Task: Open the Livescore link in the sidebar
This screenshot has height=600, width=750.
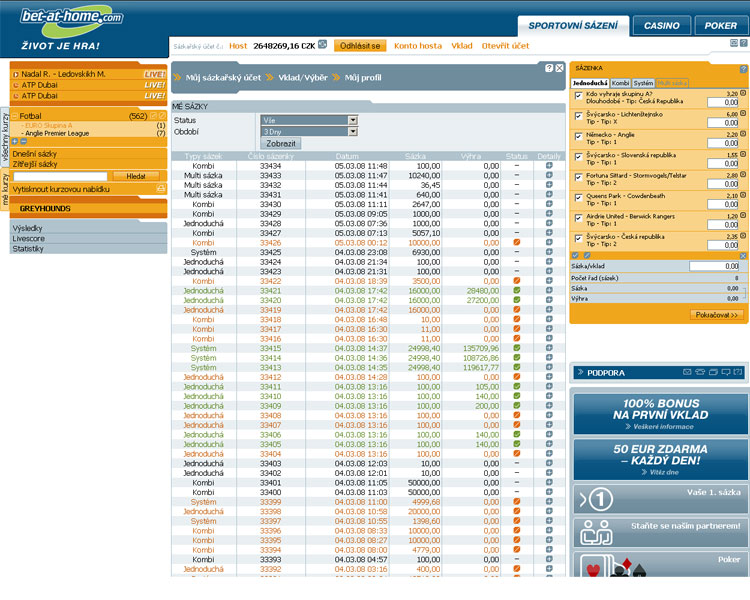Action: 28,239
